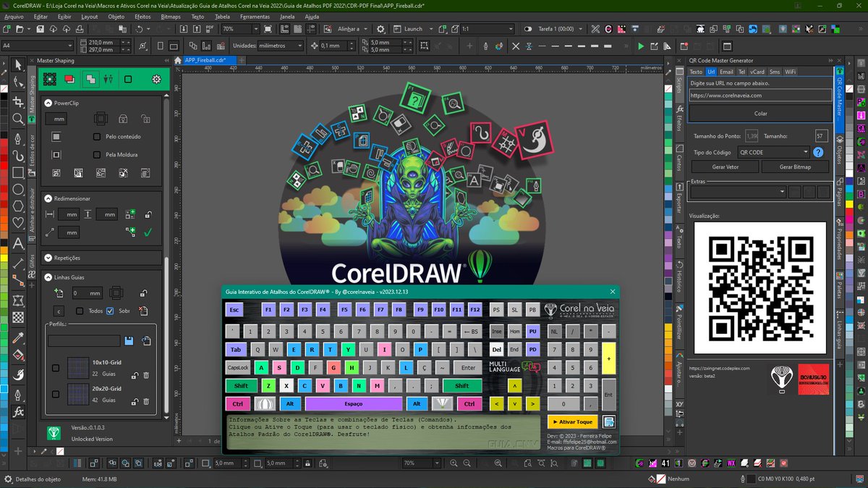868x488 pixels.
Task: Click the yellow plus key on numpad
Action: 608,358
